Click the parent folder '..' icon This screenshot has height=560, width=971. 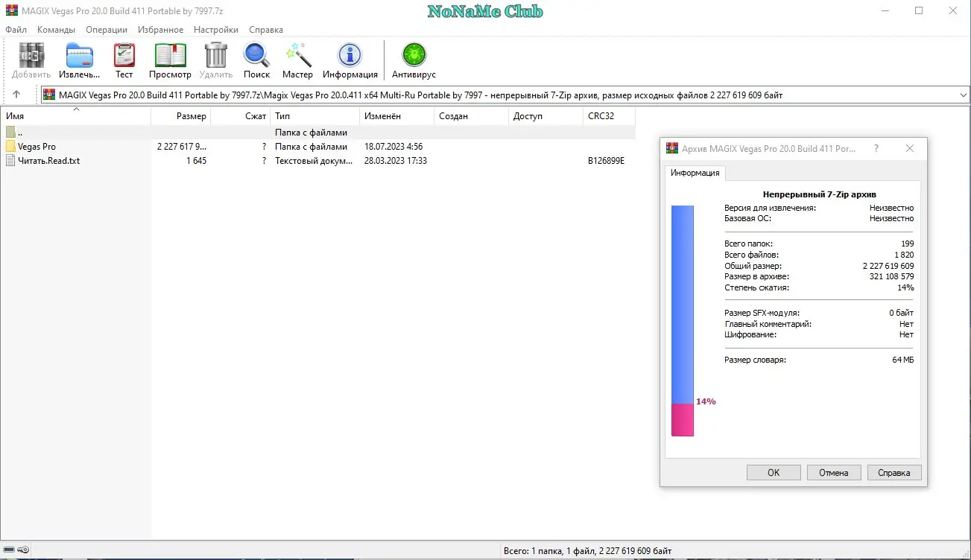click(10, 133)
